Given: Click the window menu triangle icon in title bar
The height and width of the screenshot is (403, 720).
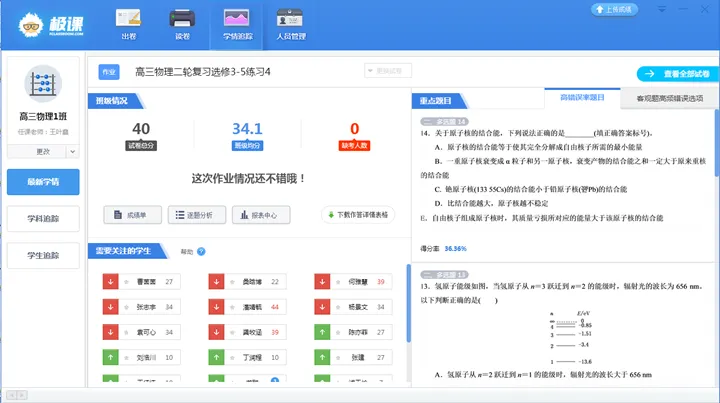Looking at the screenshot, I should (662, 9).
